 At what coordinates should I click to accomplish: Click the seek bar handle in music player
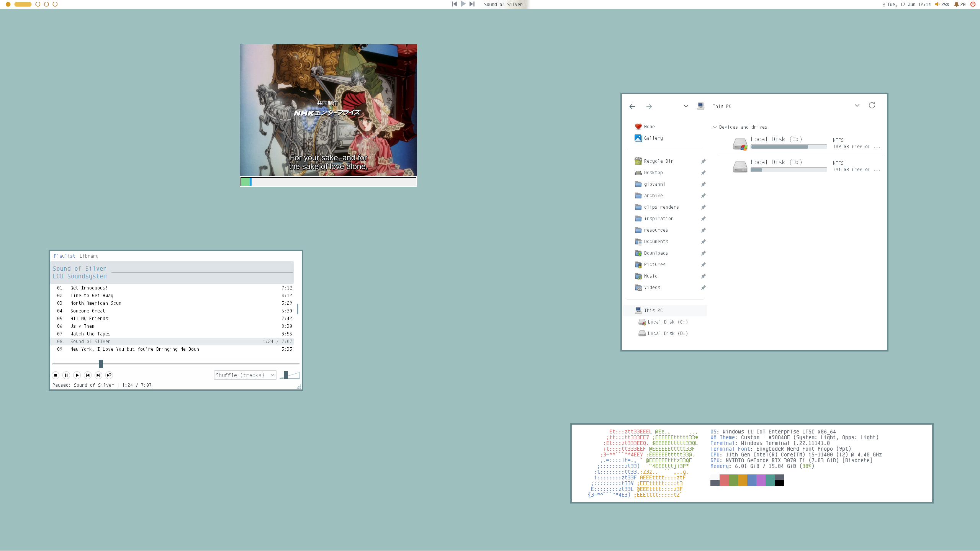[101, 364]
